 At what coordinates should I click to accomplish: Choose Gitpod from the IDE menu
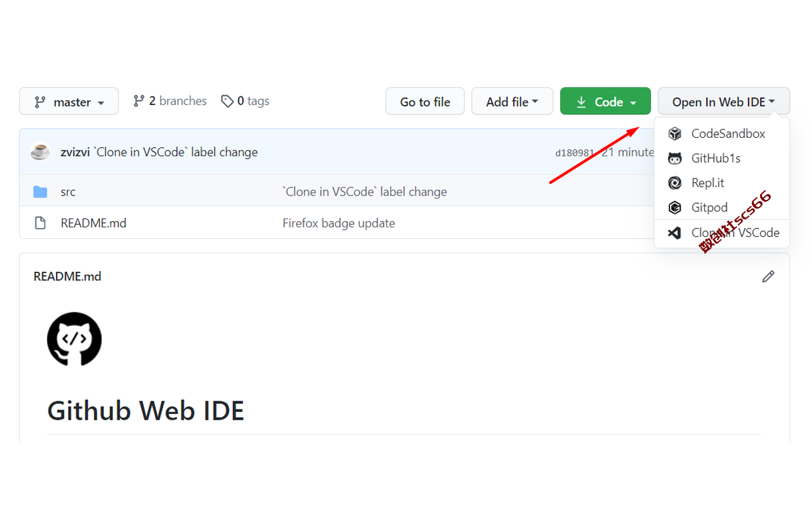(722, 208)
